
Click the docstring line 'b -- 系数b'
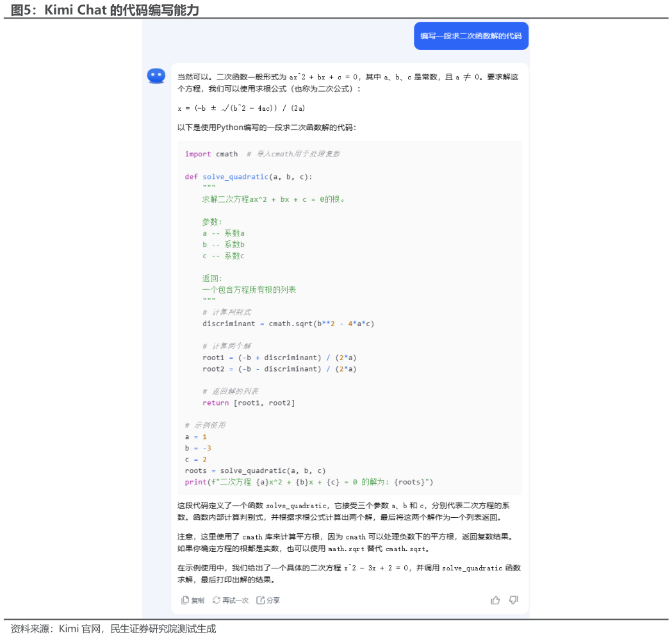pos(224,244)
